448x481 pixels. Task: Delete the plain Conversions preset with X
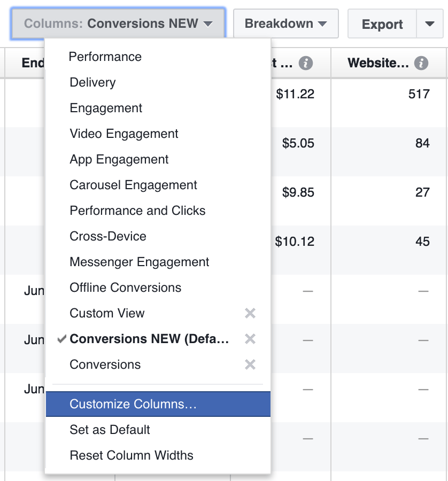tap(250, 364)
